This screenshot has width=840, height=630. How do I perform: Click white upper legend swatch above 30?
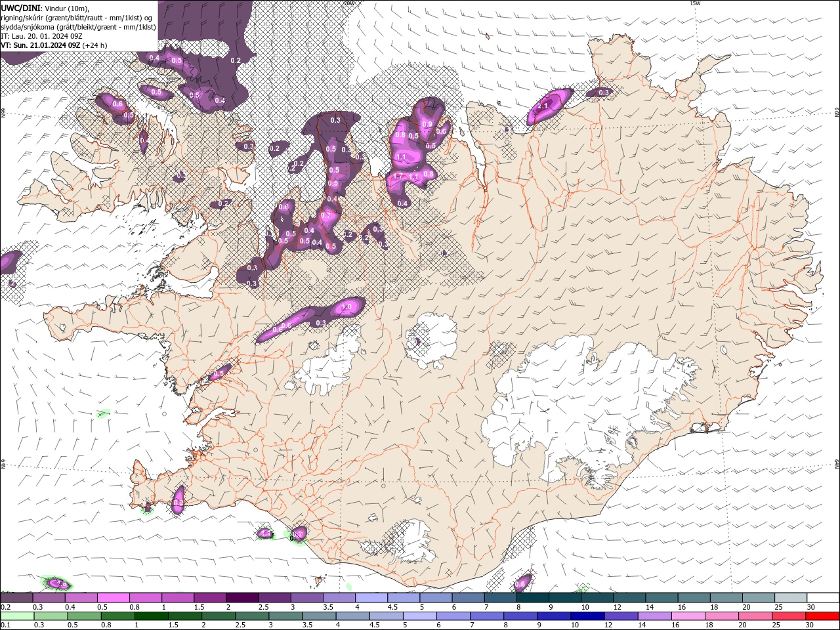pos(823,598)
